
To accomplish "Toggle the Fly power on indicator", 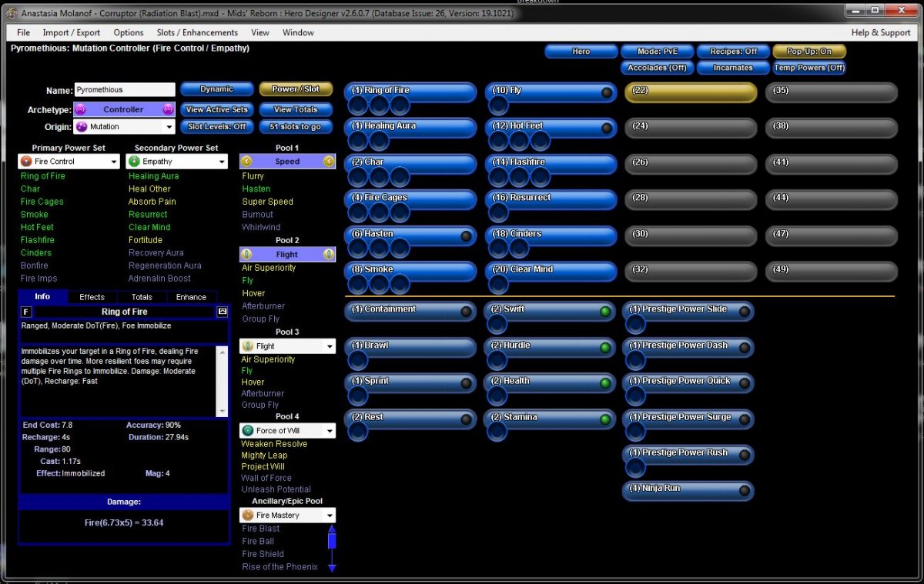I will tap(607, 93).
